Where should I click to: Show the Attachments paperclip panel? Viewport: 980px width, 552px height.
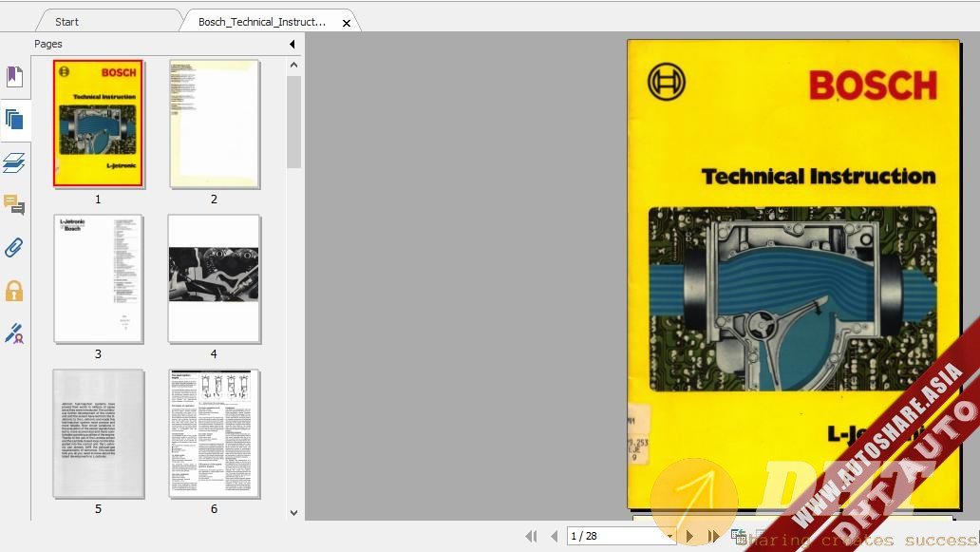tap(14, 248)
